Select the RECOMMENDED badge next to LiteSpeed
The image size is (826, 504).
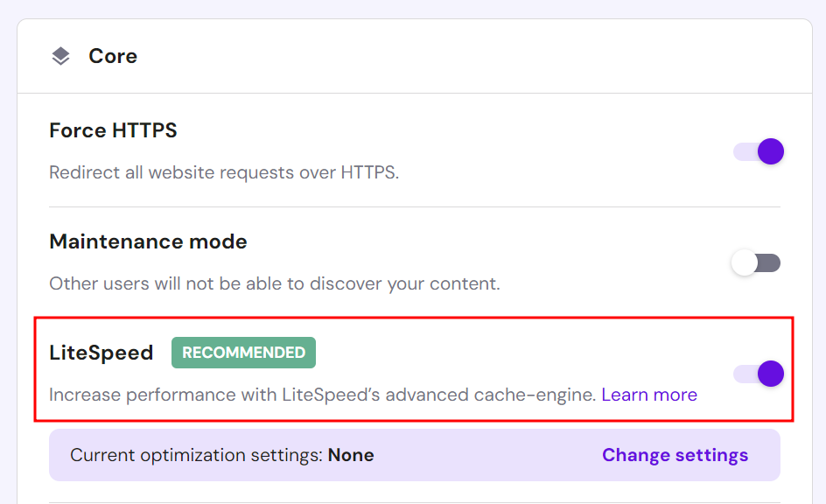(243, 353)
